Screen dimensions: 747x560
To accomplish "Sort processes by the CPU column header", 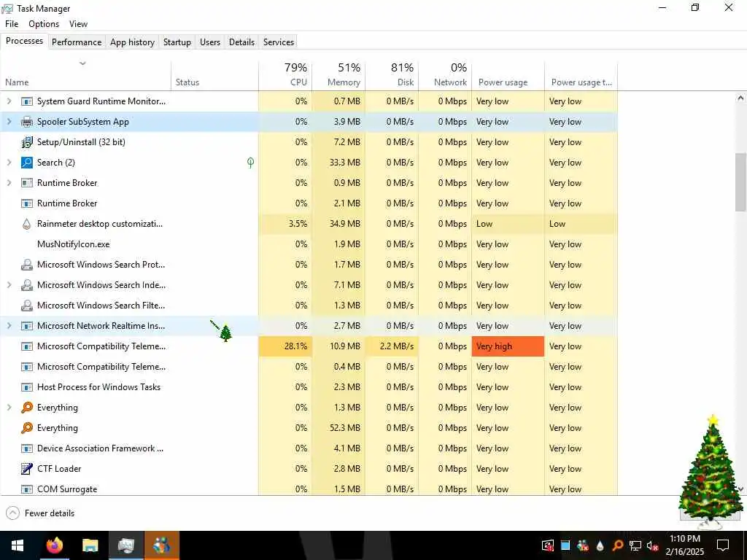I will tap(285, 75).
